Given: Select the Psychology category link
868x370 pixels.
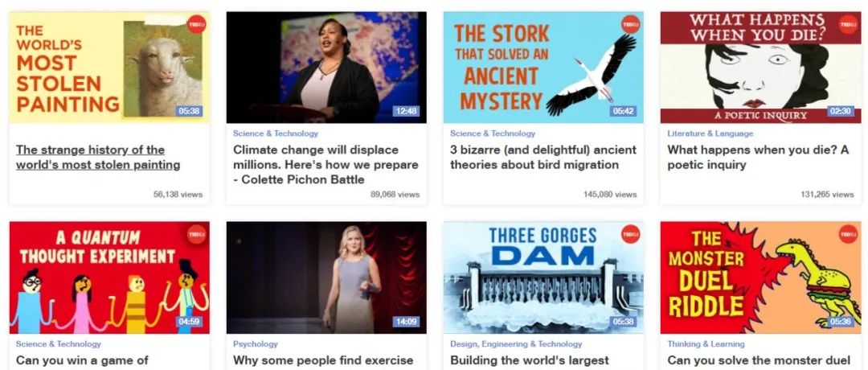Looking at the screenshot, I should (x=256, y=344).
